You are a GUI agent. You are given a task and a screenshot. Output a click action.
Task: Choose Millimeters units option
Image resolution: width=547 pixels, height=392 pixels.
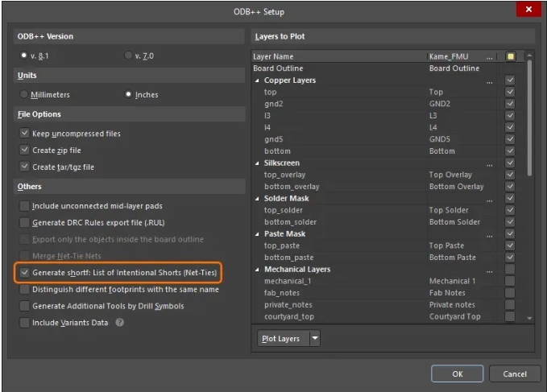23,94
